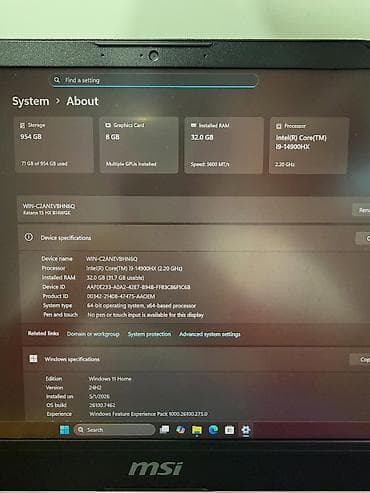Collapse the Windows specifications section header

(196, 359)
